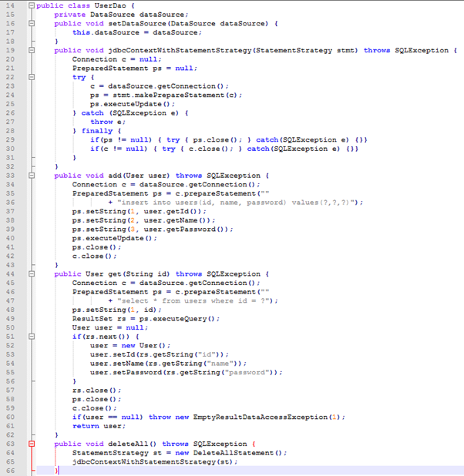Click the 'rs.close();' statement
Screen dimensions: 464x476
(x=96, y=390)
